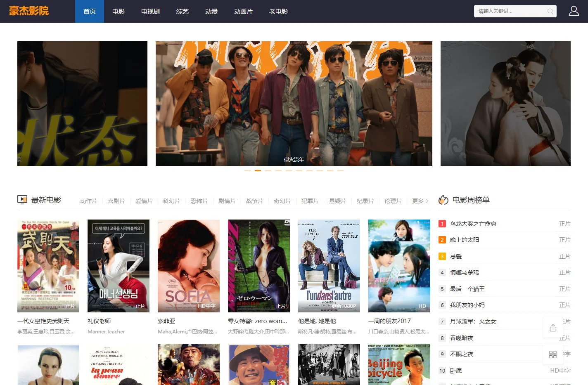Viewport: 588px width, 385px height.
Task: Open the 一周的朋友2017 poster
Action: click(x=399, y=266)
